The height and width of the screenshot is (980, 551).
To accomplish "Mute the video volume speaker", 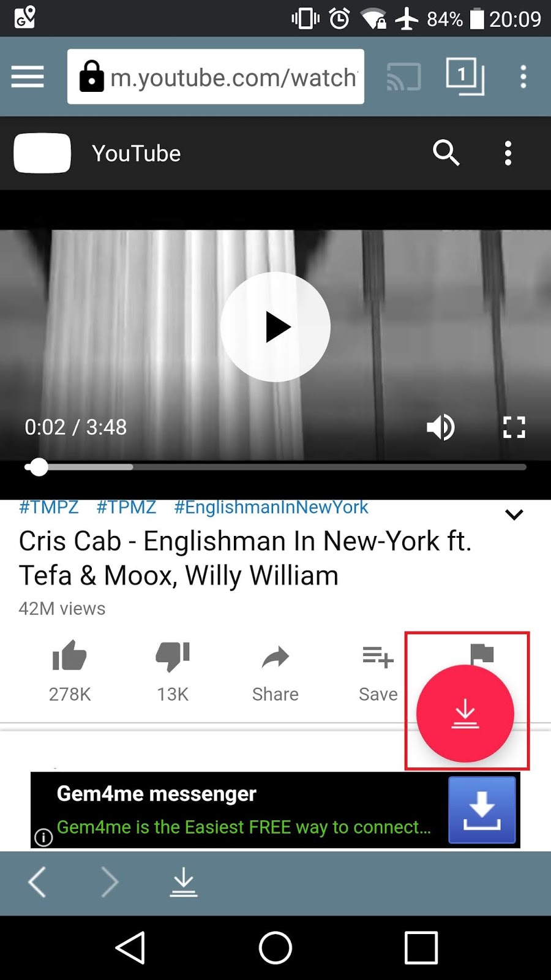I will tap(440, 428).
